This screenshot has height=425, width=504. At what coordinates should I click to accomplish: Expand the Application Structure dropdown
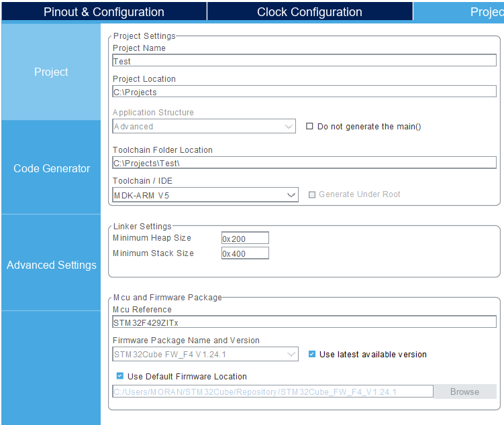point(204,126)
